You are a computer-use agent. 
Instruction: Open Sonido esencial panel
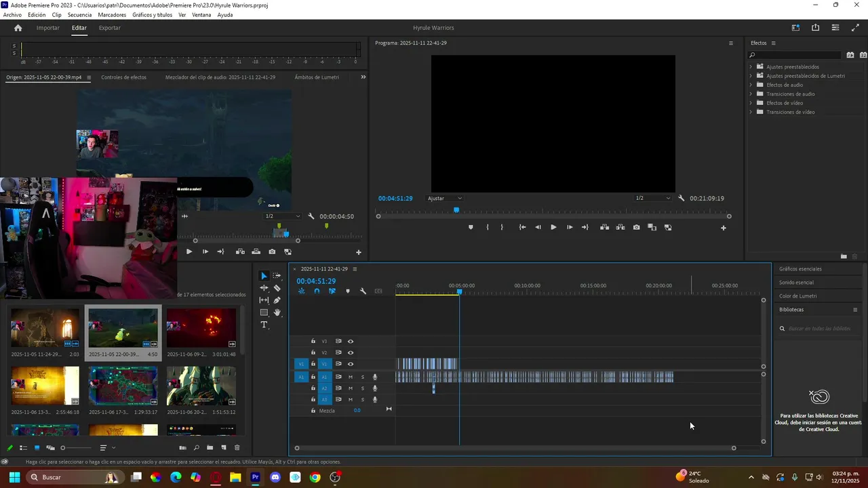click(796, 283)
